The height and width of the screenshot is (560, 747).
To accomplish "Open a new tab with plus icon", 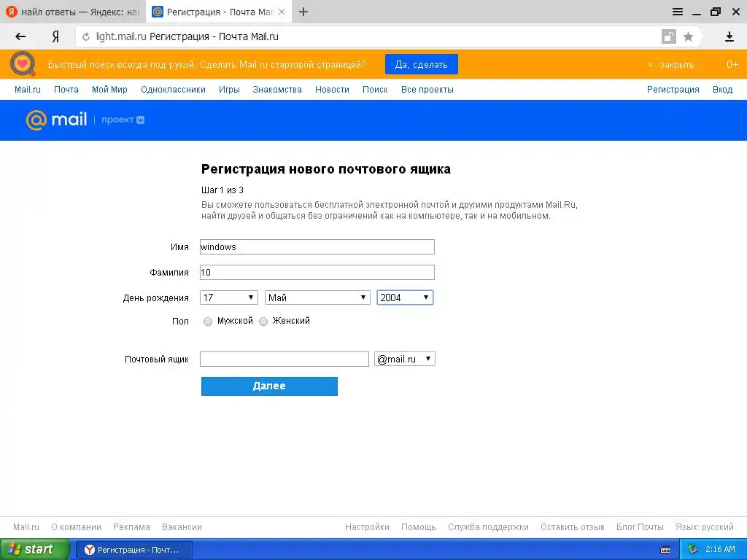I will pyautogui.click(x=303, y=12).
